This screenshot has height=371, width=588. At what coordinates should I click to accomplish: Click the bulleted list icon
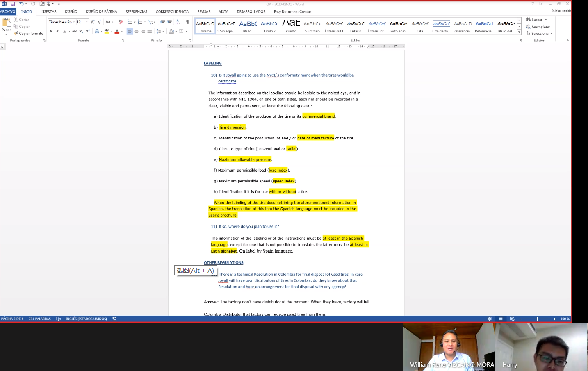tap(130, 22)
